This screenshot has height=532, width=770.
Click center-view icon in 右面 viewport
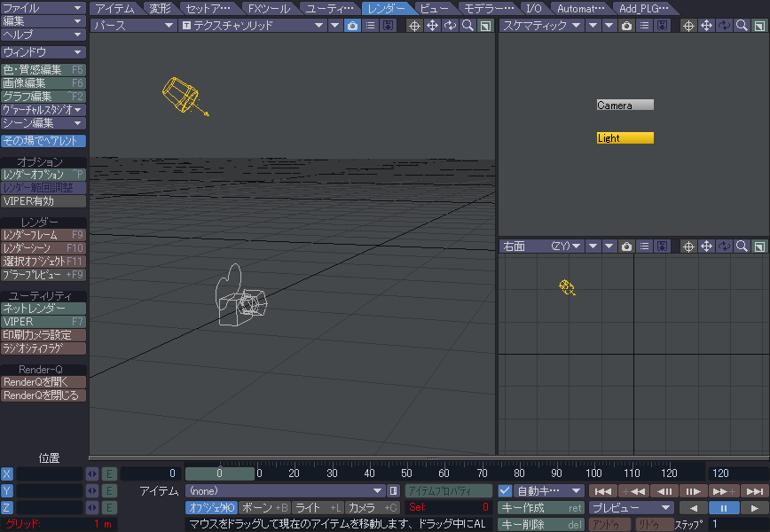click(x=688, y=246)
